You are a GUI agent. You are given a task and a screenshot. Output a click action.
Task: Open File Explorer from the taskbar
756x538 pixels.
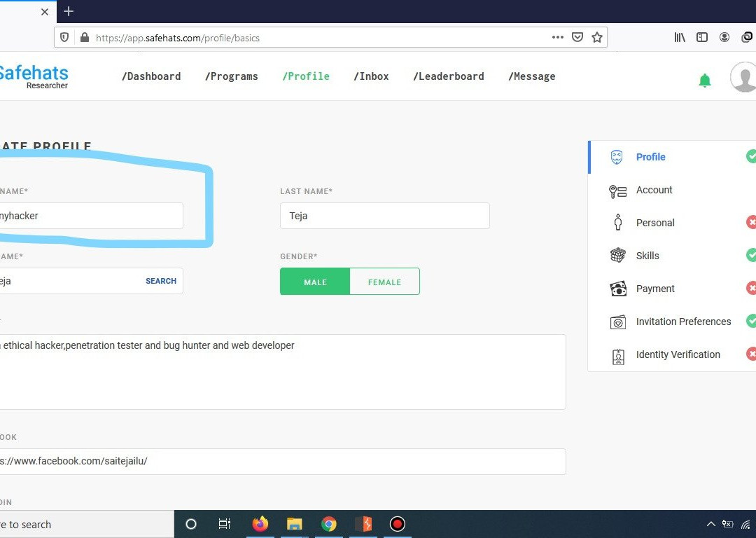294,524
